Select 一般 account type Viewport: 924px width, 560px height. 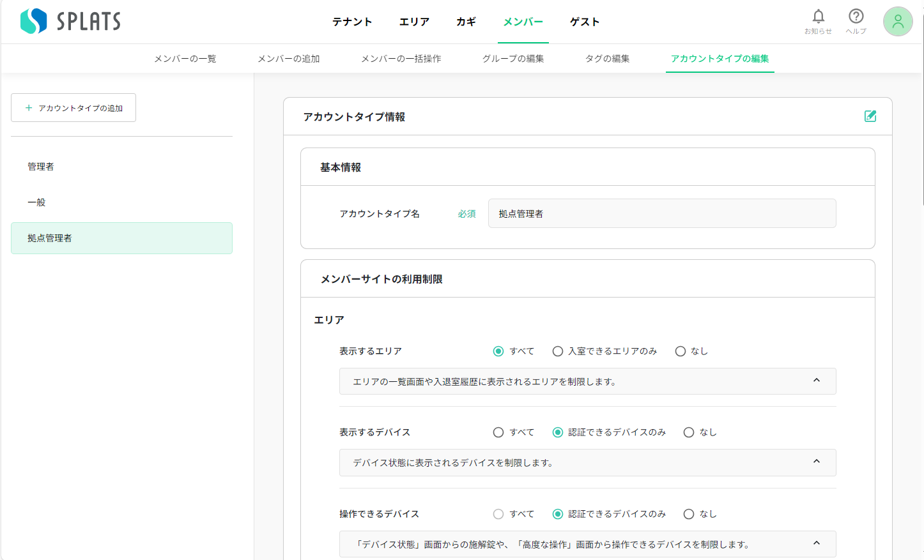(121, 202)
